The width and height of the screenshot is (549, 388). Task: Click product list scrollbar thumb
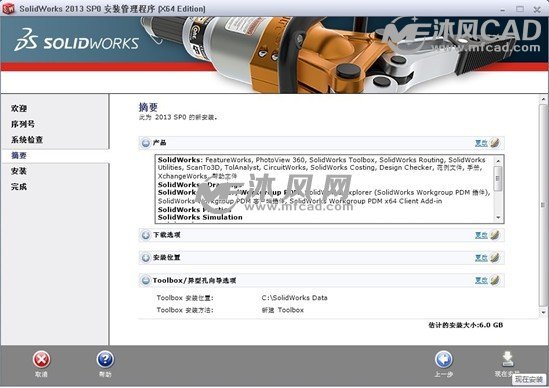[498, 178]
